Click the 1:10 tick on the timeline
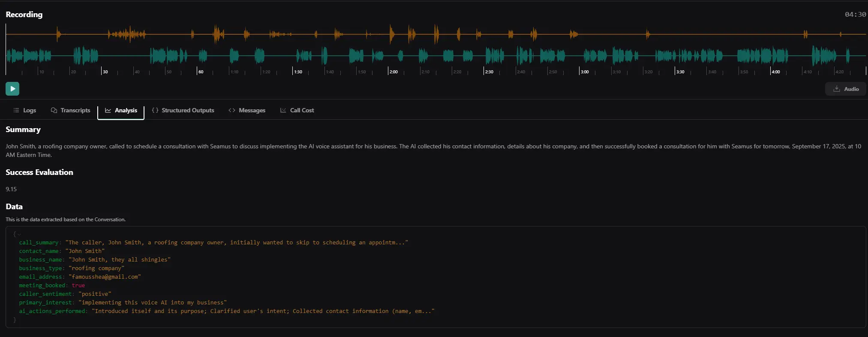The width and height of the screenshot is (868, 337). click(234, 72)
